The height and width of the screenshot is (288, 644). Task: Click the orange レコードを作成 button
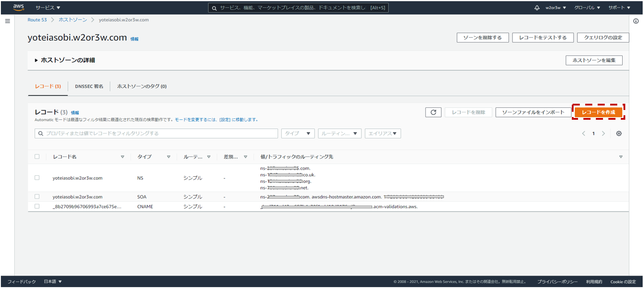tap(598, 112)
